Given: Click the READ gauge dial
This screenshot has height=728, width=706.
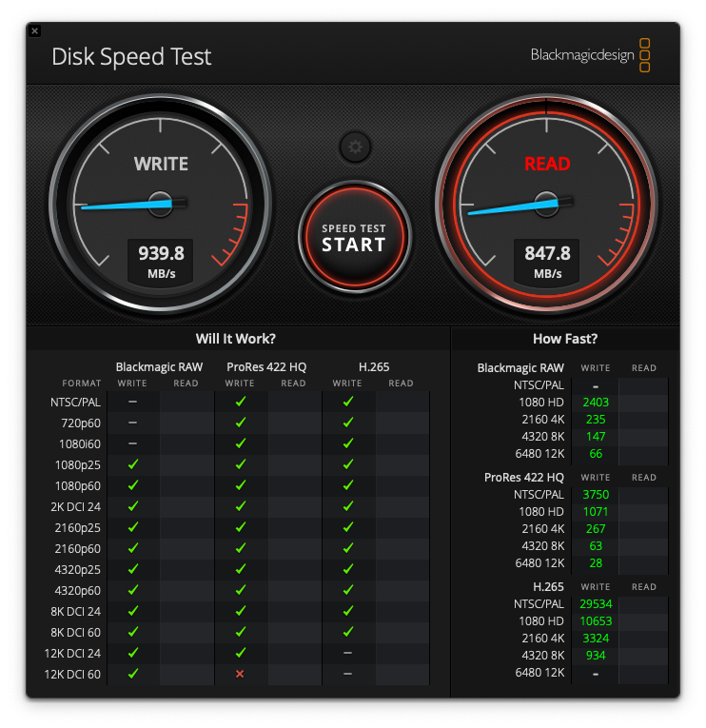Looking at the screenshot, I should click(x=546, y=204).
